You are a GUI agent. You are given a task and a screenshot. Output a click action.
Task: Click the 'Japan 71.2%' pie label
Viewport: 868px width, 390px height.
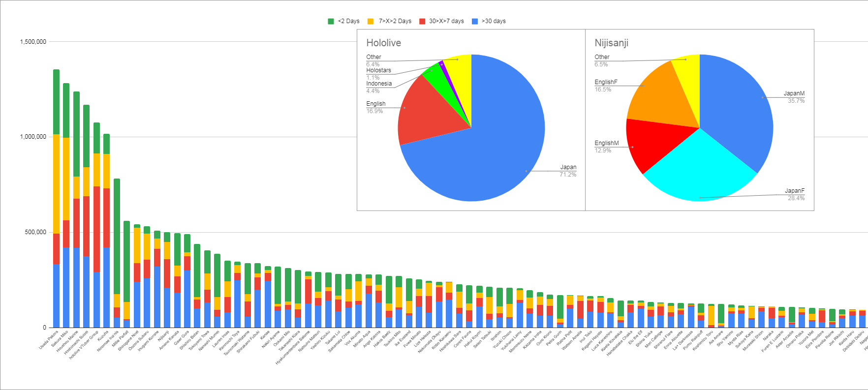[x=568, y=171]
